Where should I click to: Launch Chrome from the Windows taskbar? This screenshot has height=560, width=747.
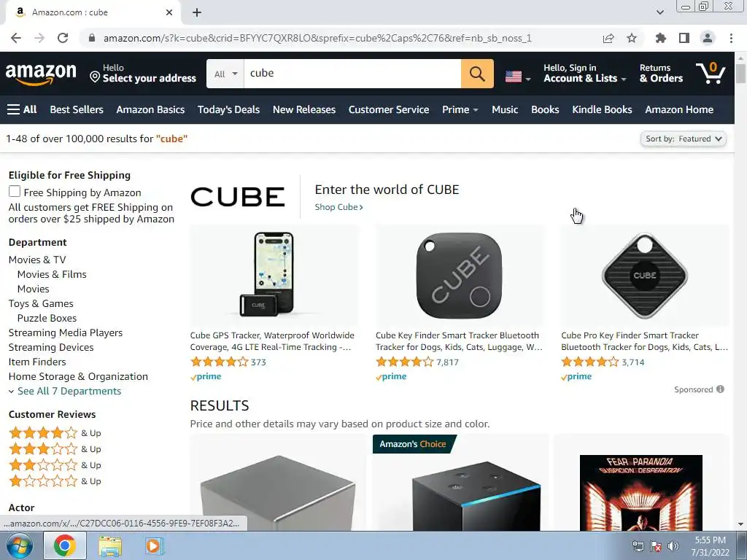point(65,545)
